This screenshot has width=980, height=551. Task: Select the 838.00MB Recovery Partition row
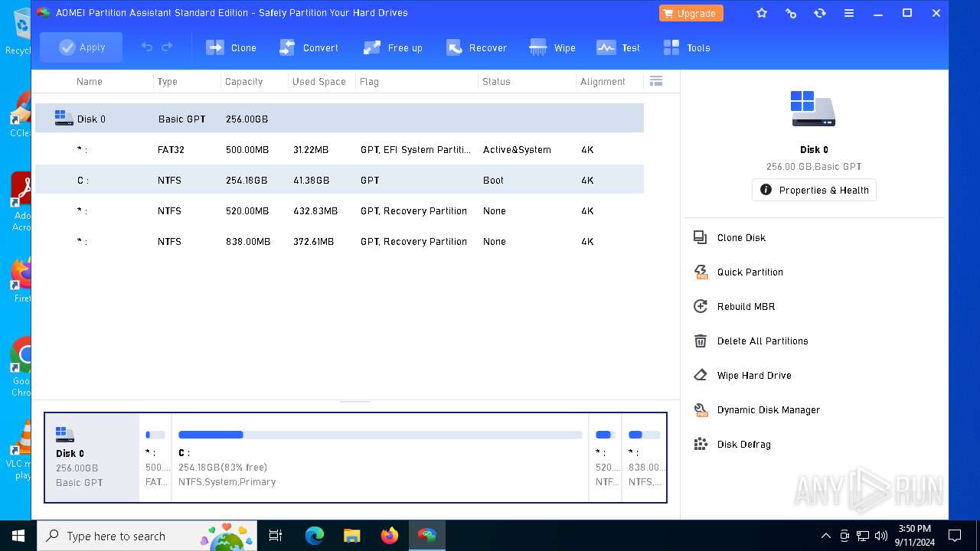(339, 241)
